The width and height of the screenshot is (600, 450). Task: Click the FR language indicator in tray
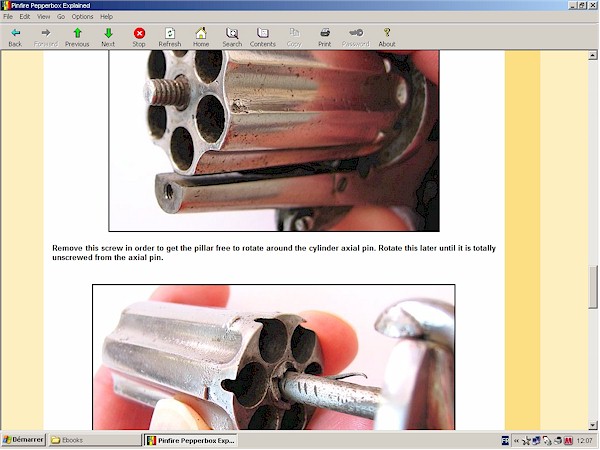pos(505,441)
